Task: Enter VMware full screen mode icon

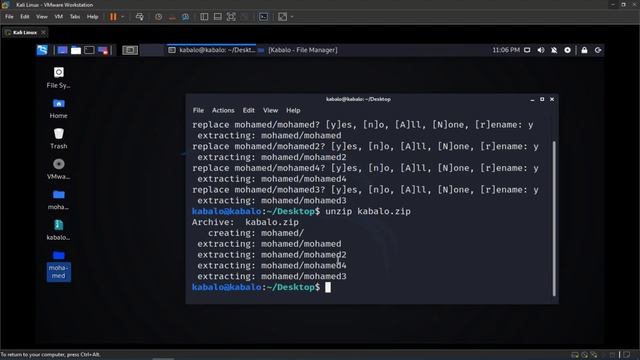Action: tap(231, 17)
